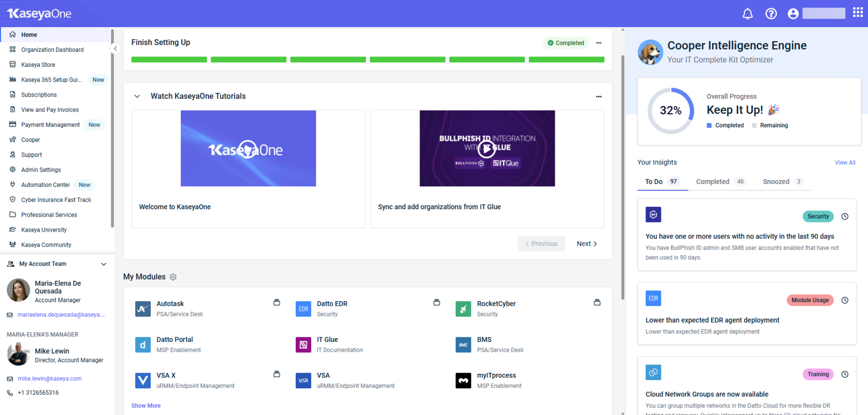Open the VSA module icon
The image size is (868, 415).
point(303,380)
